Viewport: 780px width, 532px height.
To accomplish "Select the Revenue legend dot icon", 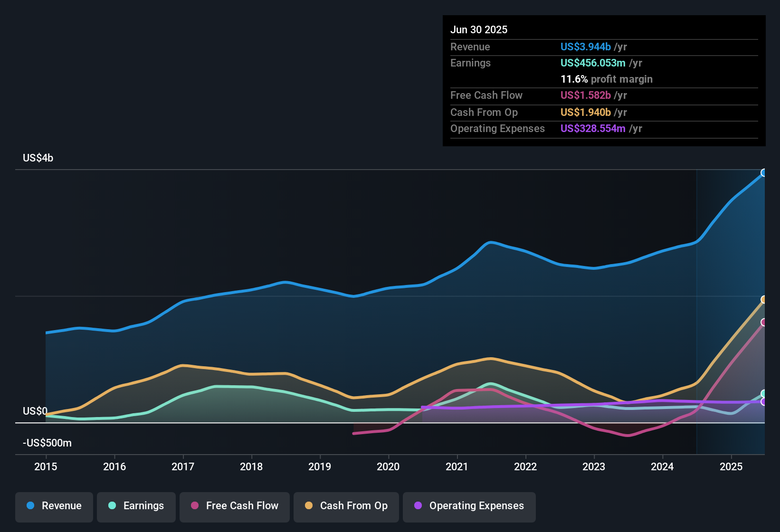I will [x=30, y=506].
